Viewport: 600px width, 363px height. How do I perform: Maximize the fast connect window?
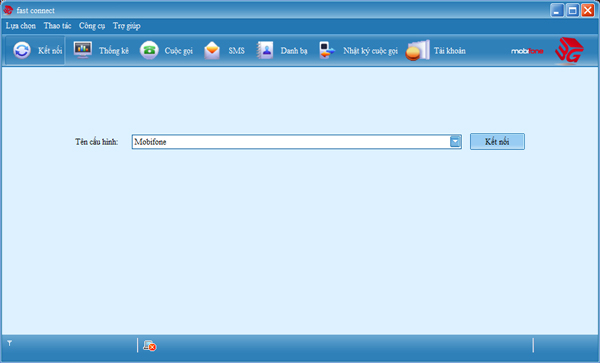572,10
